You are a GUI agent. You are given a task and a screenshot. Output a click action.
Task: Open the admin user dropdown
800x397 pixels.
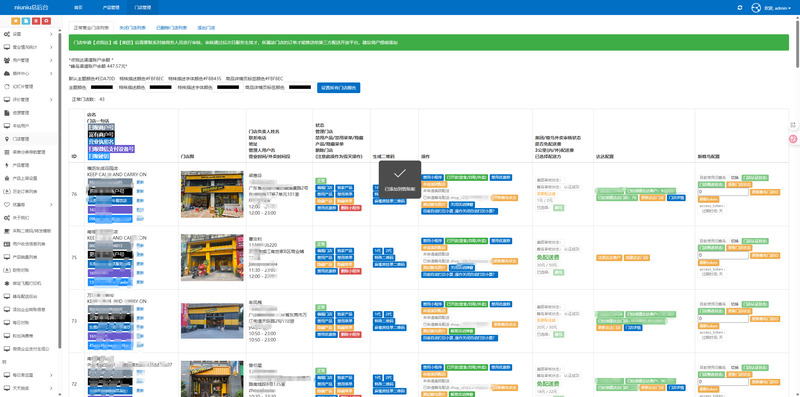(778, 8)
